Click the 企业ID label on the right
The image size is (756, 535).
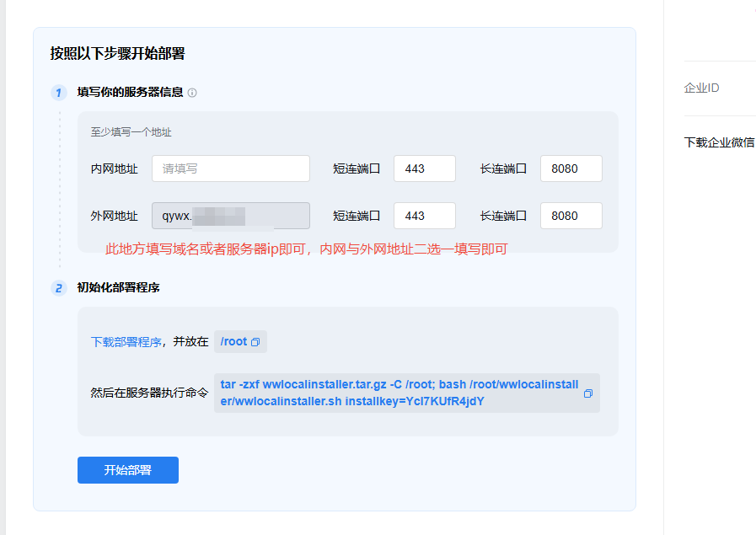(x=701, y=88)
